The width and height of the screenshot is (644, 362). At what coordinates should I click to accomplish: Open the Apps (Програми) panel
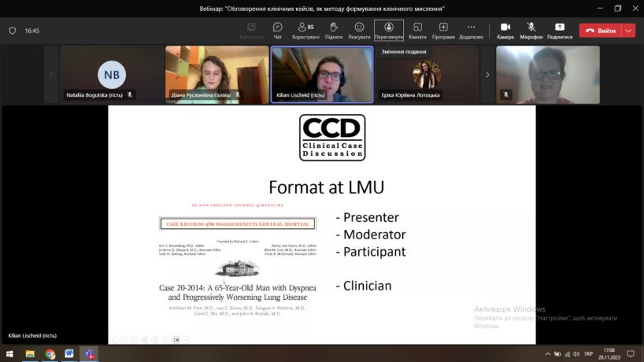pyautogui.click(x=443, y=31)
